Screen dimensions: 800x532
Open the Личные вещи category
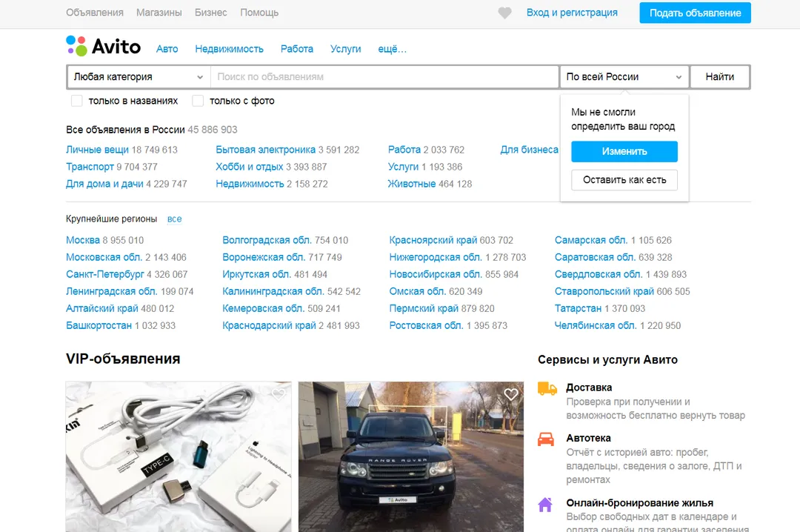point(97,150)
